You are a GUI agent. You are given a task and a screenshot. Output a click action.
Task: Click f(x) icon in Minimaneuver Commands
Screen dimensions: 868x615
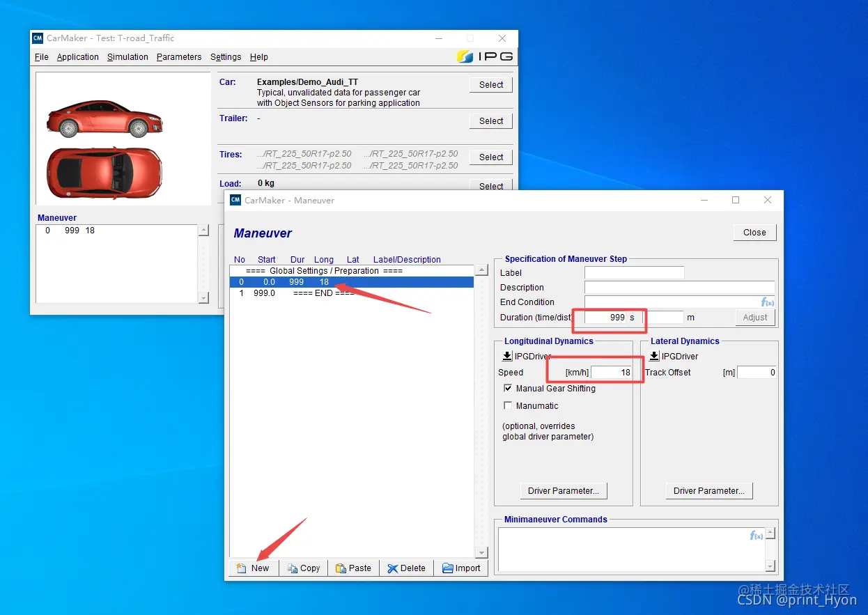(757, 536)
